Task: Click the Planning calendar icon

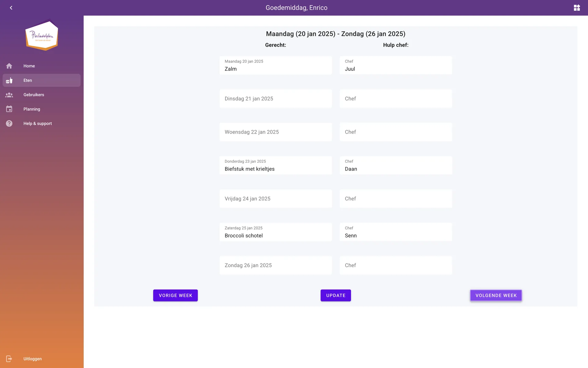Action: (9, 109)
